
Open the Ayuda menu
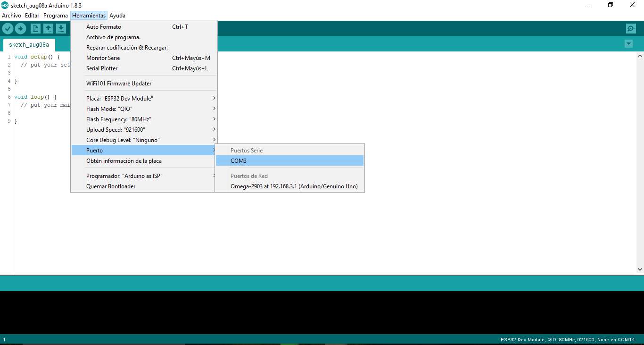point(117,16)
